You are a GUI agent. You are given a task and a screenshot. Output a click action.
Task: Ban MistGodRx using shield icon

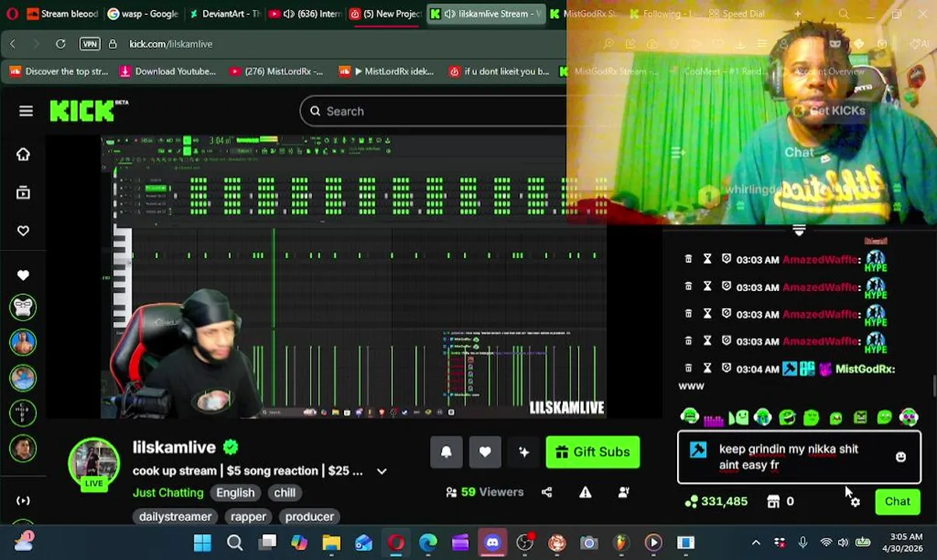(x=726, y=368)
